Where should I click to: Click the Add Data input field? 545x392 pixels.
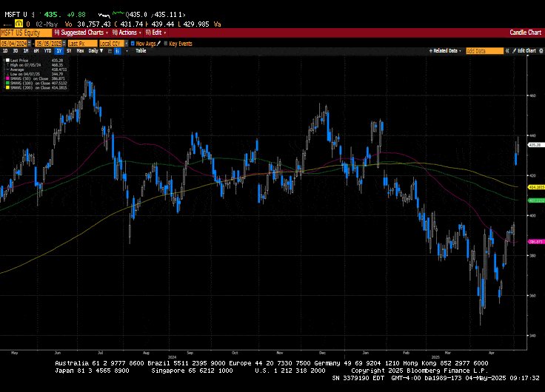tap(484, 51)
